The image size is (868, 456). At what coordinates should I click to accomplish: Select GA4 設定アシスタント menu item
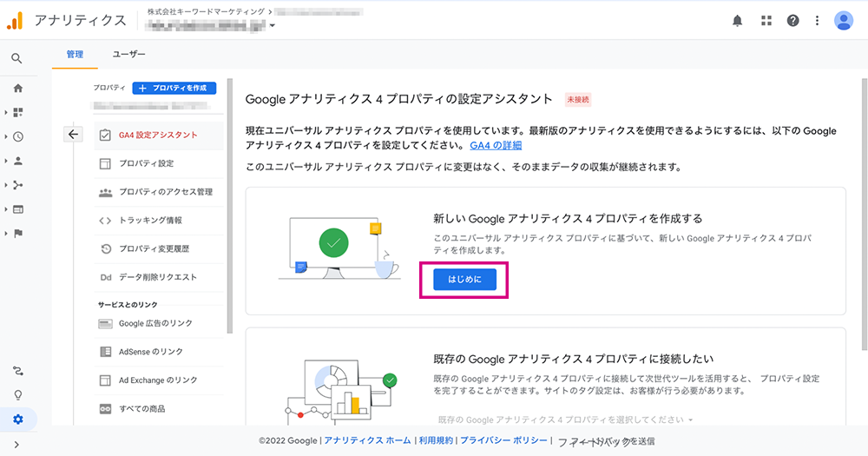click(159, 135)
